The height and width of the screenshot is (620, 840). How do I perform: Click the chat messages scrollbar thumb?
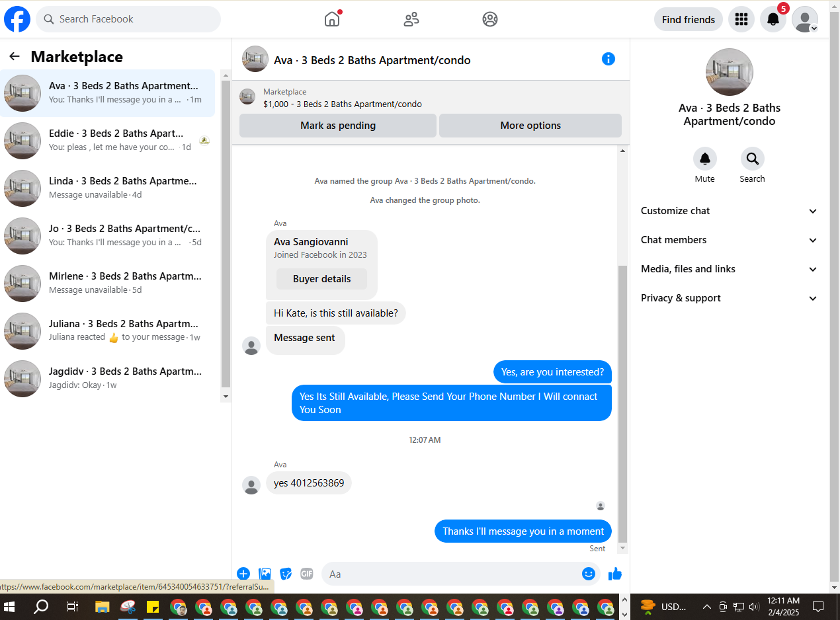click(622, 404)
